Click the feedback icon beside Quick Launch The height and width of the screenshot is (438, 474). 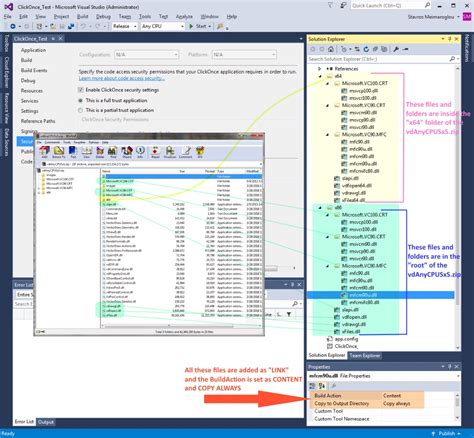click(x=343, y=5)
